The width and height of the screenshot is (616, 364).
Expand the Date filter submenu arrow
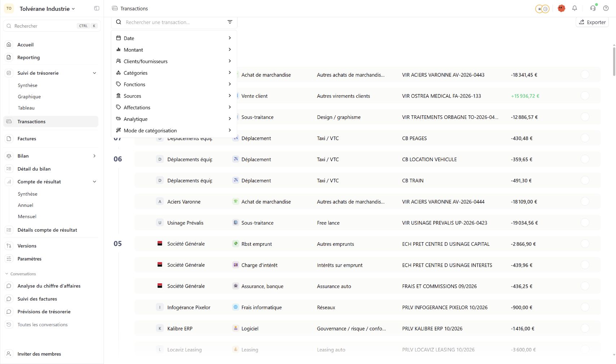[230, 38]
